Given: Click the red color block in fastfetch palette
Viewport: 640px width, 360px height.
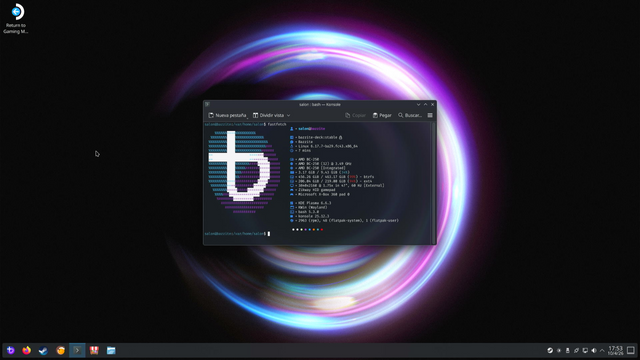Looking at the screenshot, I should (x=322, y=229).
